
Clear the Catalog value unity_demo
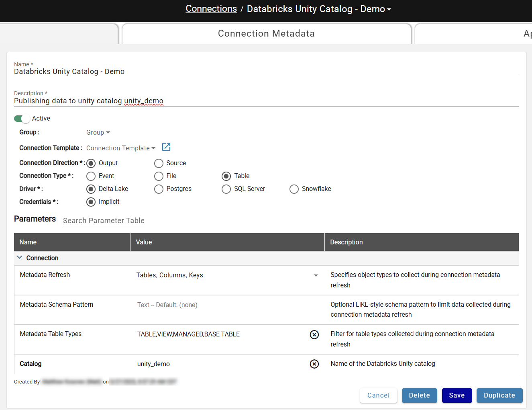pos(314,364)
